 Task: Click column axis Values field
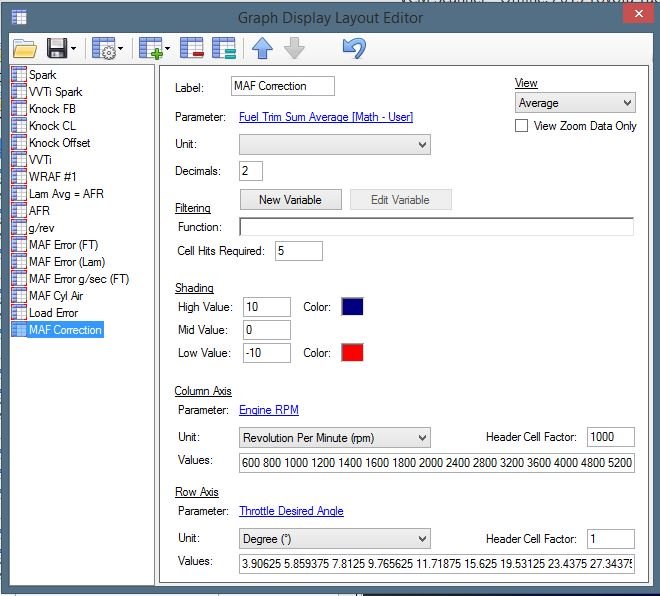(436, 463)
